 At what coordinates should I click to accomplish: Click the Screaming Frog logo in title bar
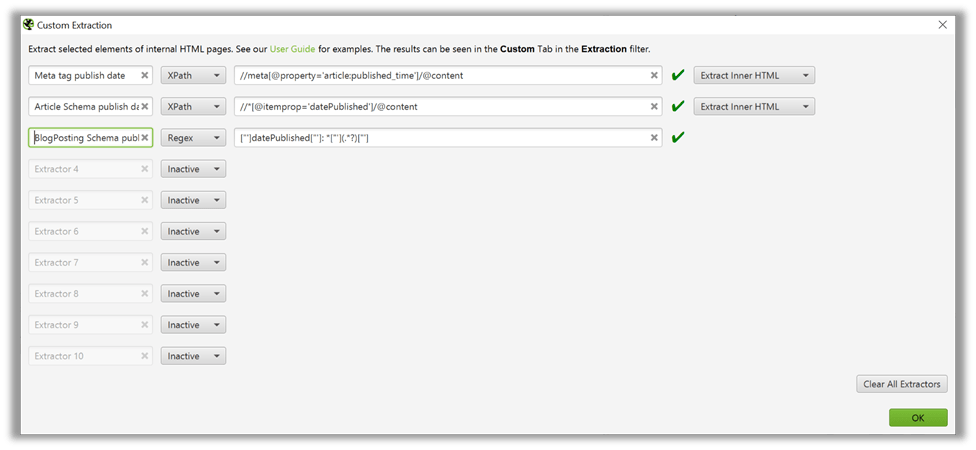tap(27, 24)
